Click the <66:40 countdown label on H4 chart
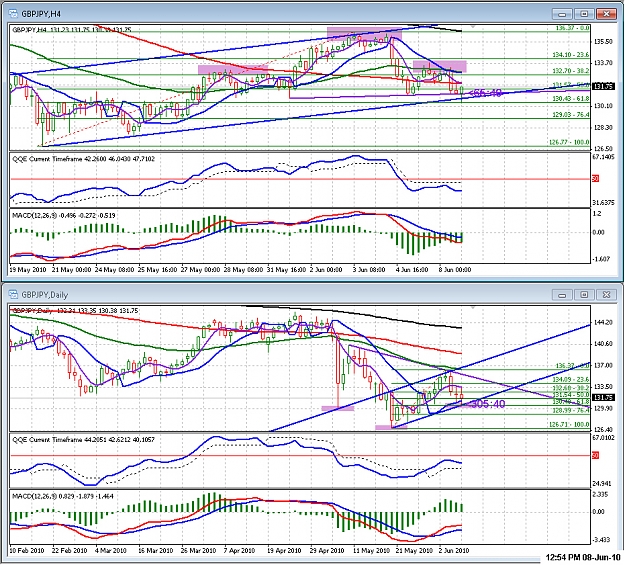Image resolution: width=625 pixels, height=565 pixels. 485,93
